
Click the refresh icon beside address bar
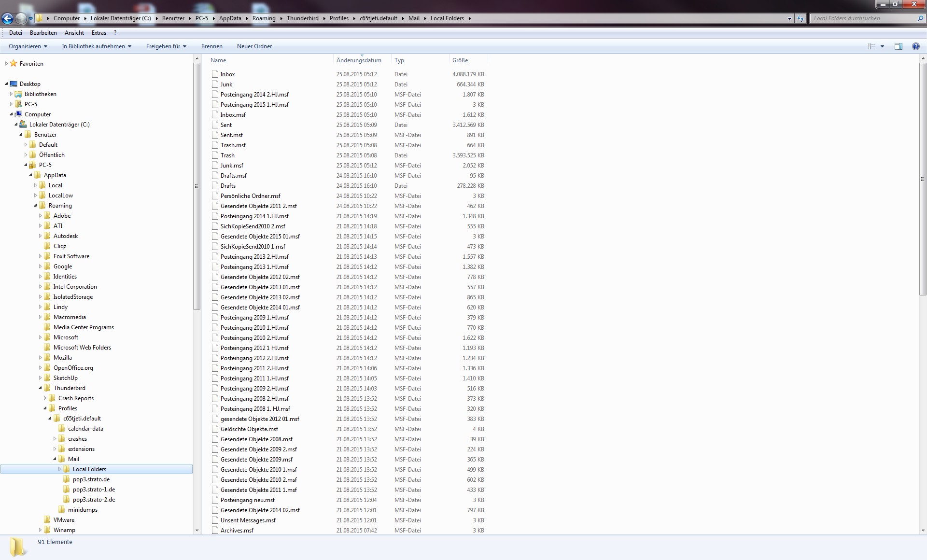click(801, 18)
